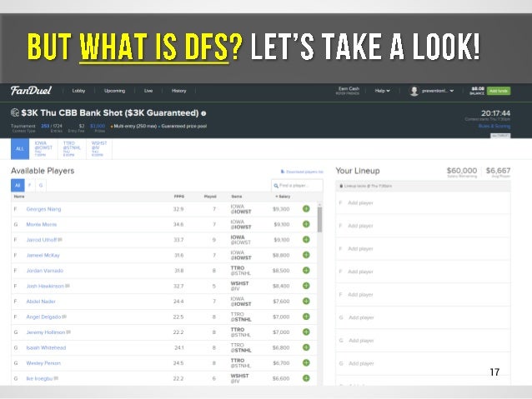Open Georges Niang player profile
This screenshot has height=399, width=532.
43,209
